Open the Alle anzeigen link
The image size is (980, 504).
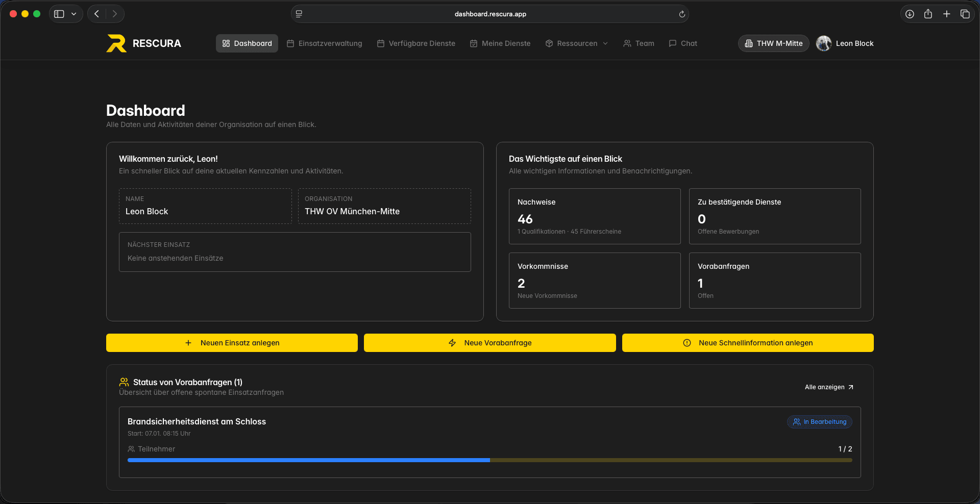pyautogui.click(x=828, y=387)
